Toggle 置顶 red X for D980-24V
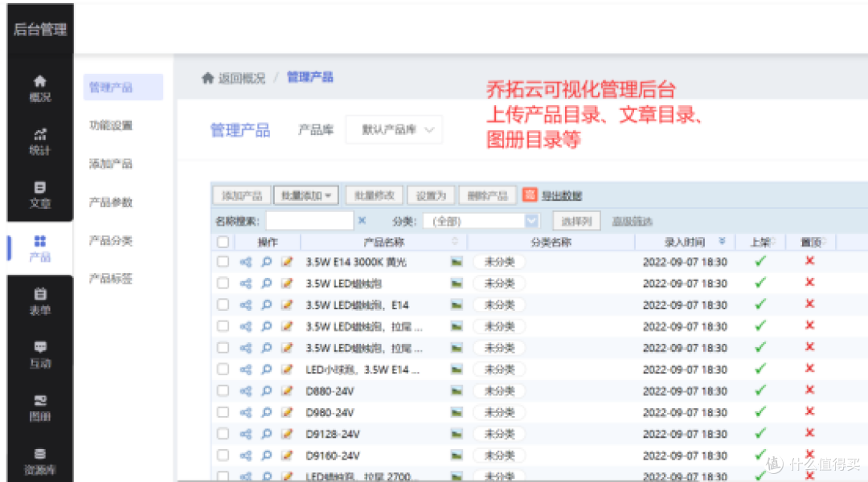 [810, 412]
